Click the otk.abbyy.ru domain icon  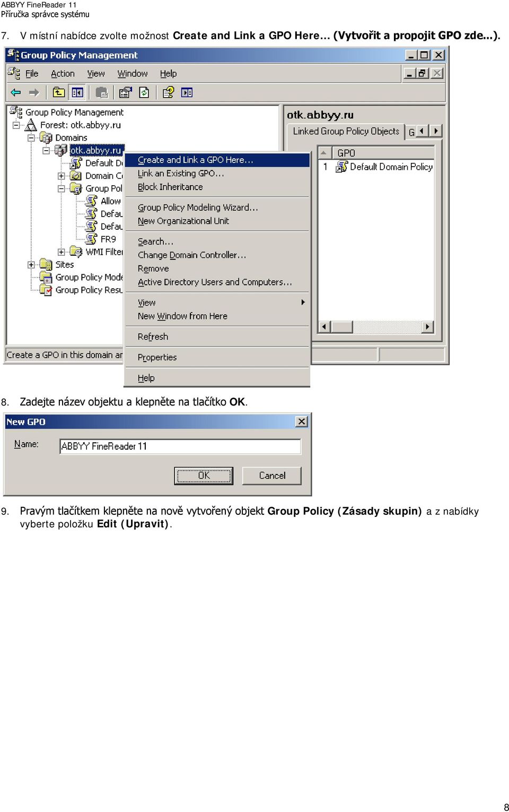61,150
